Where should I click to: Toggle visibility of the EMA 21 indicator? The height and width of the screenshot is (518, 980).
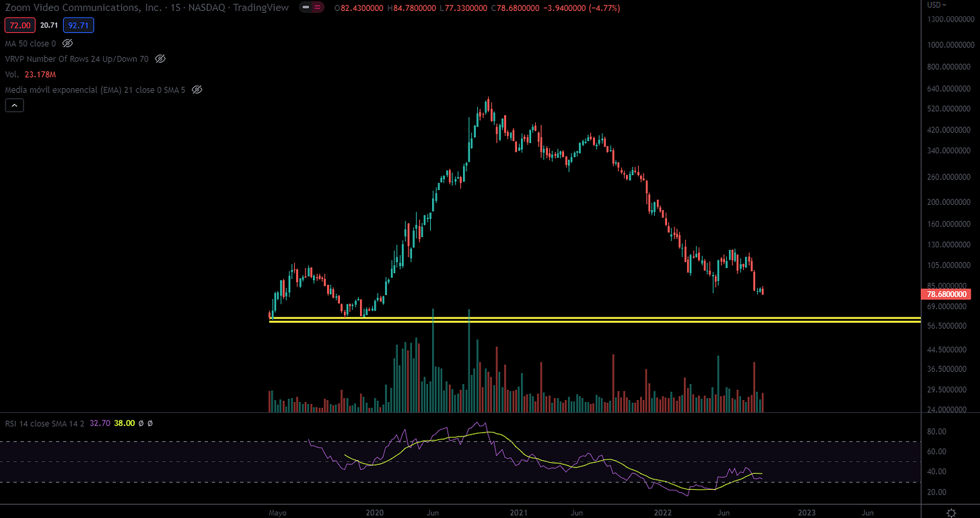click(x=197, y=89)
